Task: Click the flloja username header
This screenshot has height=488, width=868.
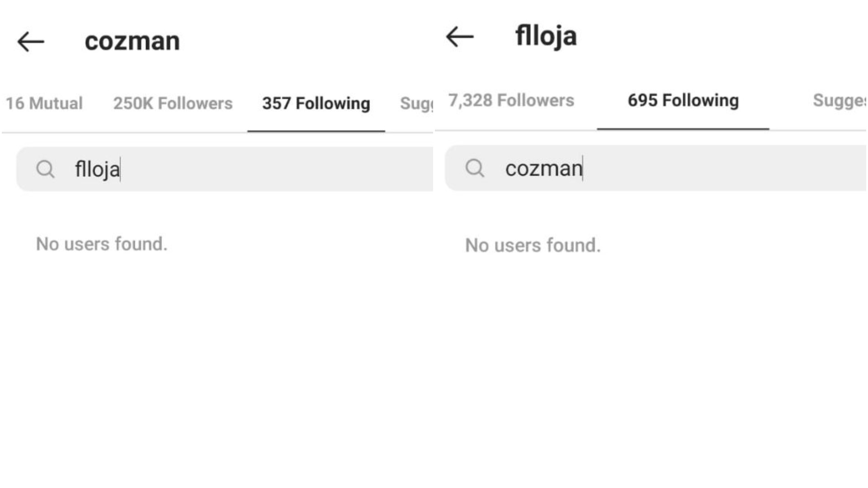Action: click(546, 36)
